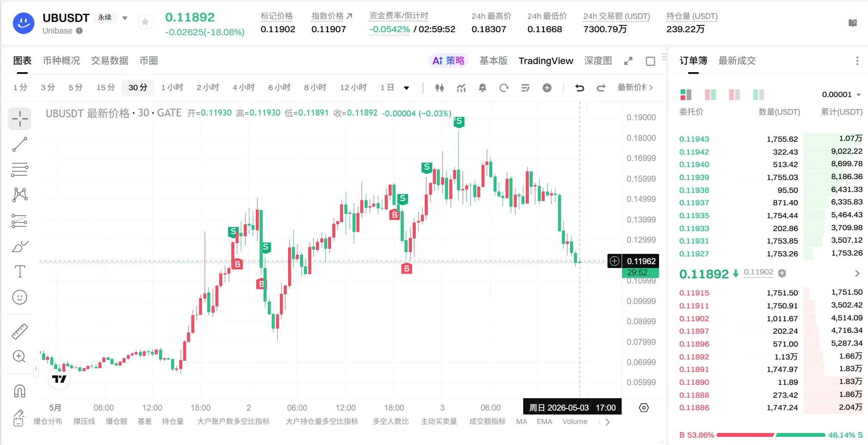Open the 交易数据 tab
Screen dimensions: 868x445
(x=110, y=61)
